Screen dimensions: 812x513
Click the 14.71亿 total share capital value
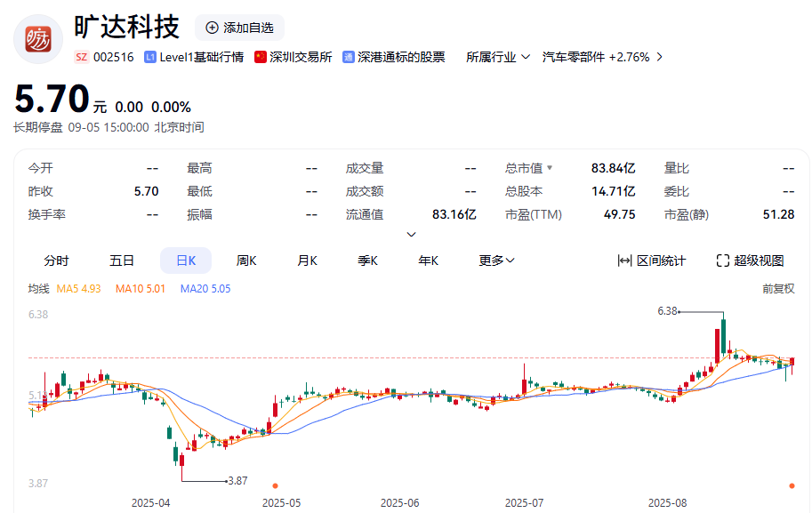pyautogui.click(x=613, y=191)
